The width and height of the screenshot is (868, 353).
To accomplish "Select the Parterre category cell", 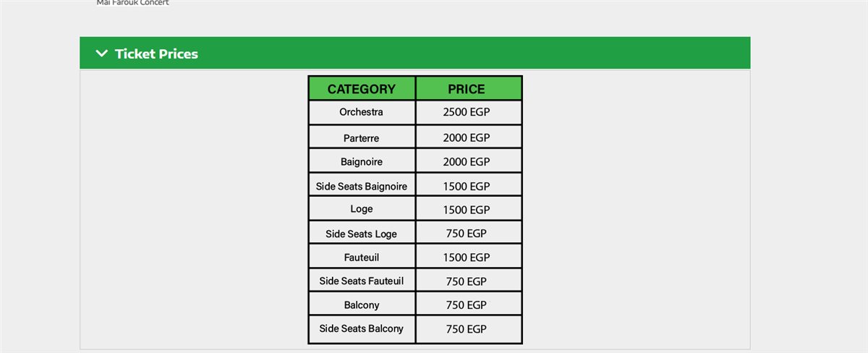I will (x=362, y=137).
